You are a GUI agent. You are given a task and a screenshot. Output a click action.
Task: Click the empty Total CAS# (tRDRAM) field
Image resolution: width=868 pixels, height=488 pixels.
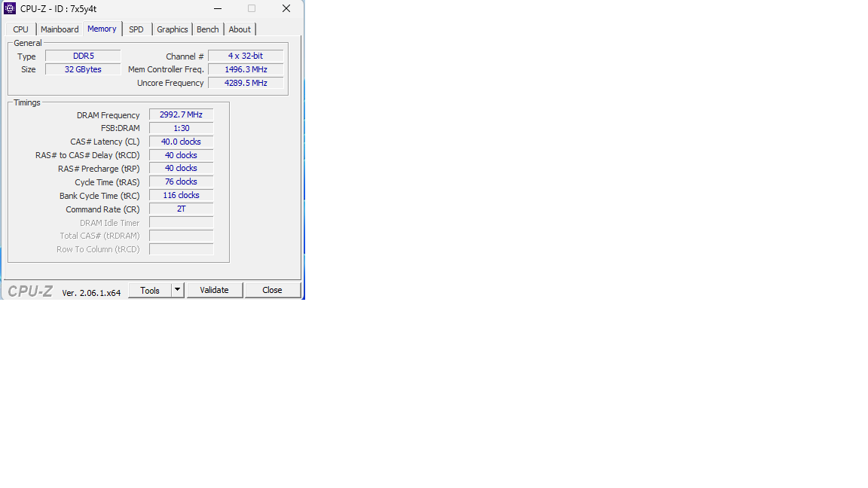(181, 236)
